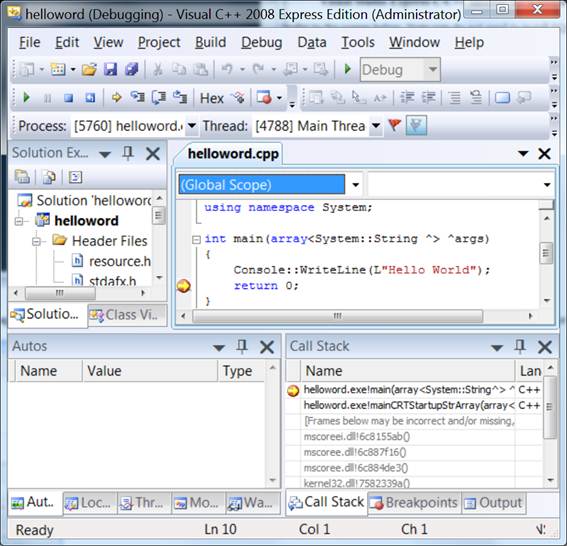Click the Step Into icon
This screenshot has height=546, width=567.
pos(137,97)
